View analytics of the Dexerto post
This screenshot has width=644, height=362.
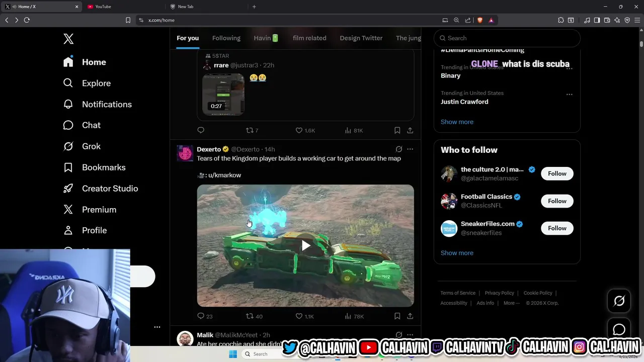pyautogui.click(x=354, y=316)
